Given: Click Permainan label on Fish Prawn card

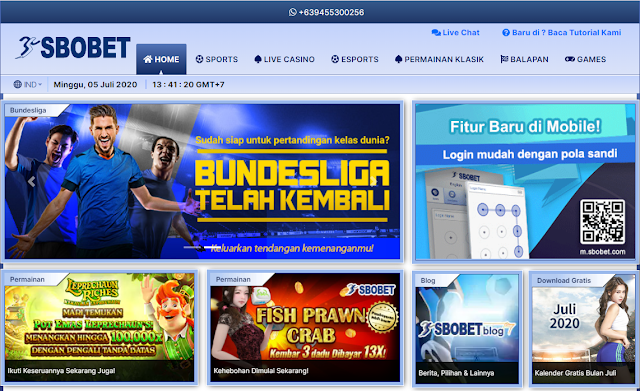Looking at the screenshot, I should (233, 280).
